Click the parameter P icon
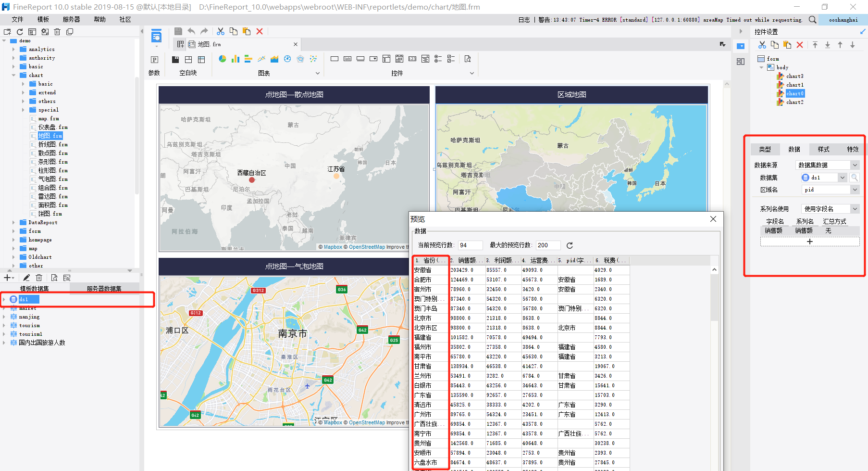This screenshot has width=868, height=471. 154,60
